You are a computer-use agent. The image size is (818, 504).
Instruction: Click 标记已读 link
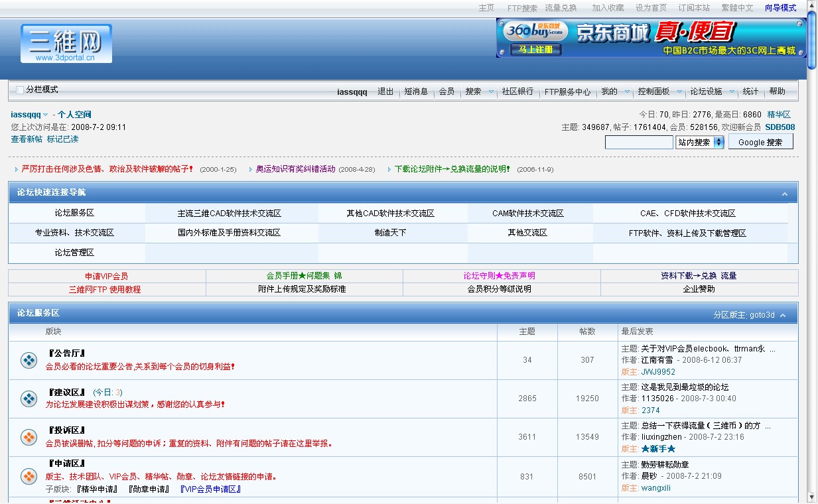coord(62,139)
